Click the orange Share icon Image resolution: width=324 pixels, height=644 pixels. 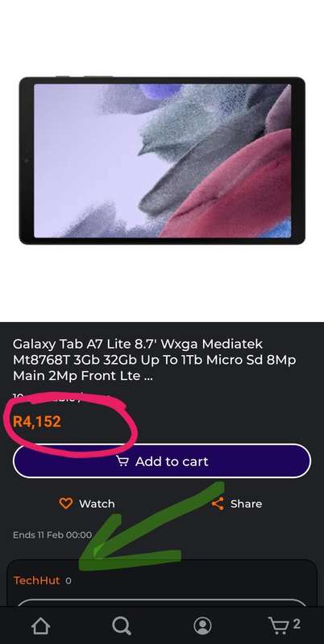218,504
